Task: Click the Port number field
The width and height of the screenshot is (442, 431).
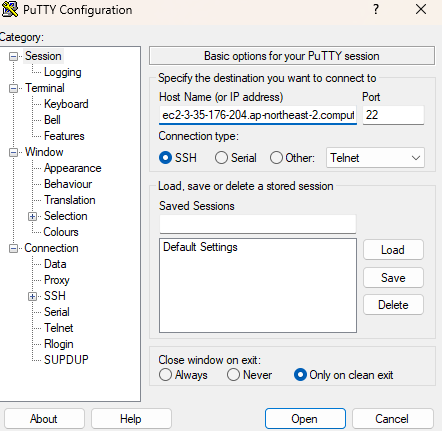Action: (393, 115)
